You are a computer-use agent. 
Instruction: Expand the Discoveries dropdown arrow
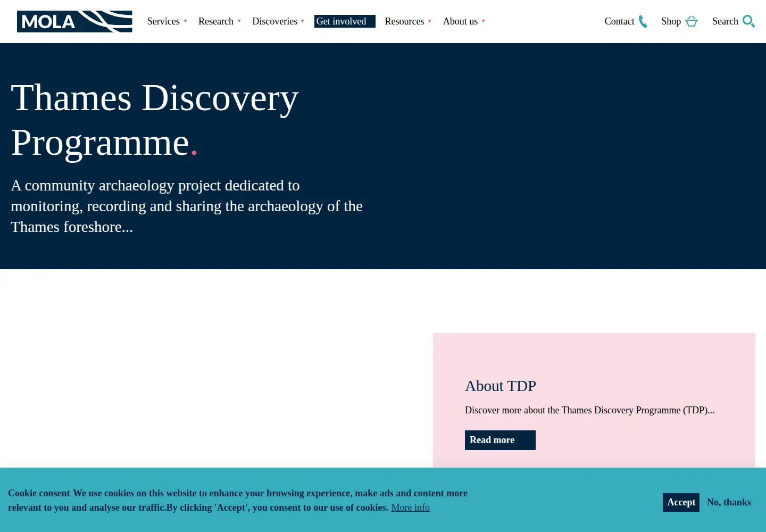coord(303,21)
